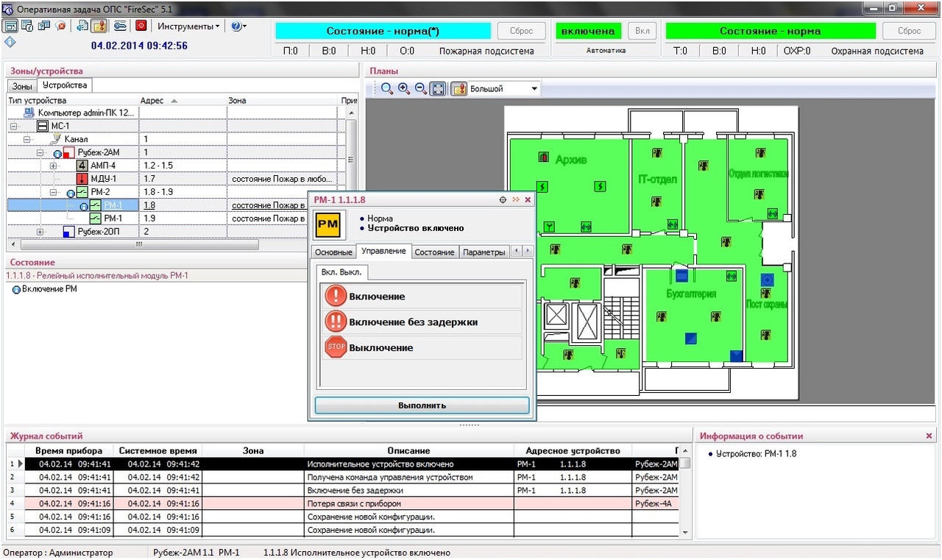
Task: Toggle the highlighted warning icon in Планы toolbar
Action: (459, 89)
